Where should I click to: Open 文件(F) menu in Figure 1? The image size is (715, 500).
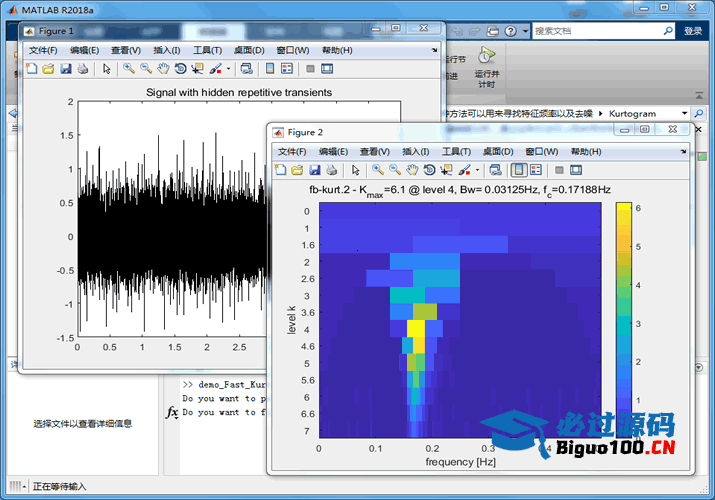click(x=43, y=50)
